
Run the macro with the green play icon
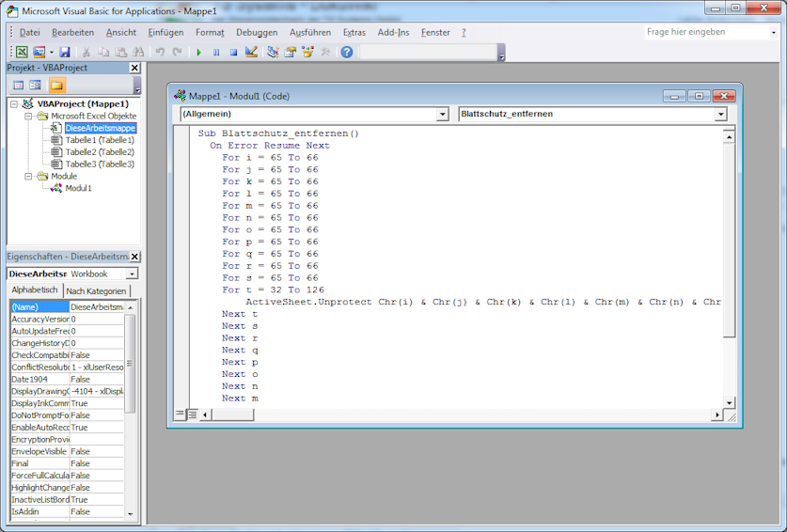(198, 53)
